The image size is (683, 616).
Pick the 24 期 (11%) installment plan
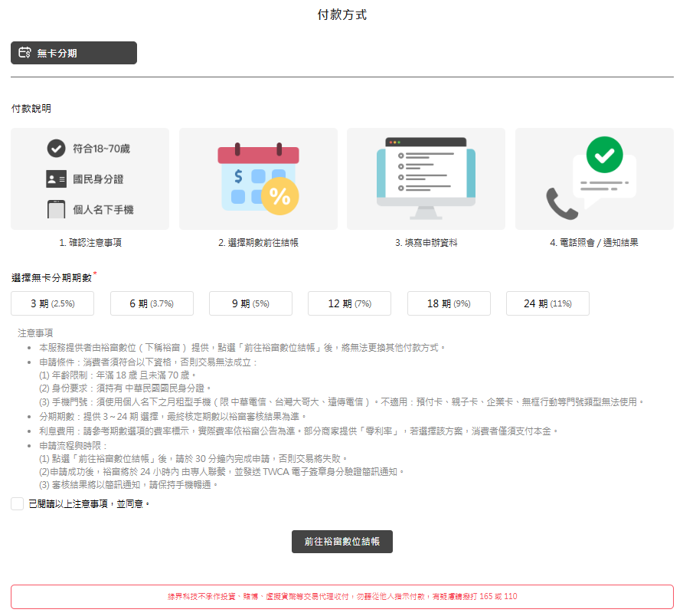pyautogui.click(x=547, y=303)
